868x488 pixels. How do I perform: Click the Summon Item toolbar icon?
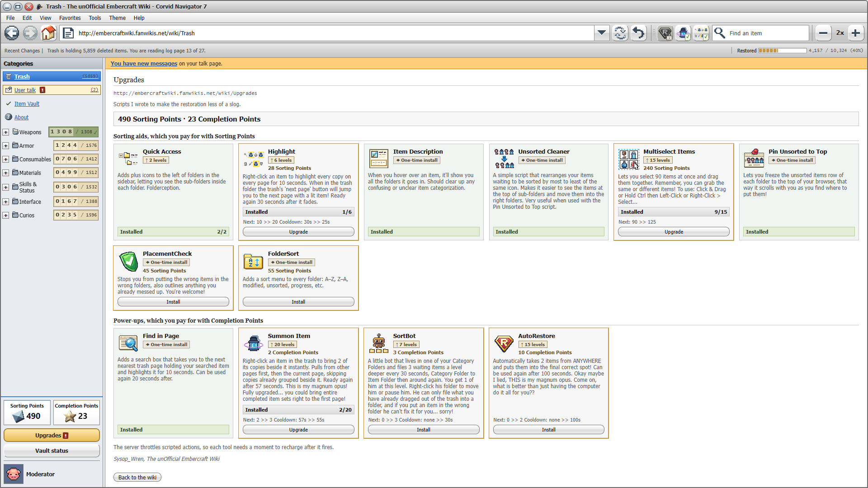[x=683, y=33]
